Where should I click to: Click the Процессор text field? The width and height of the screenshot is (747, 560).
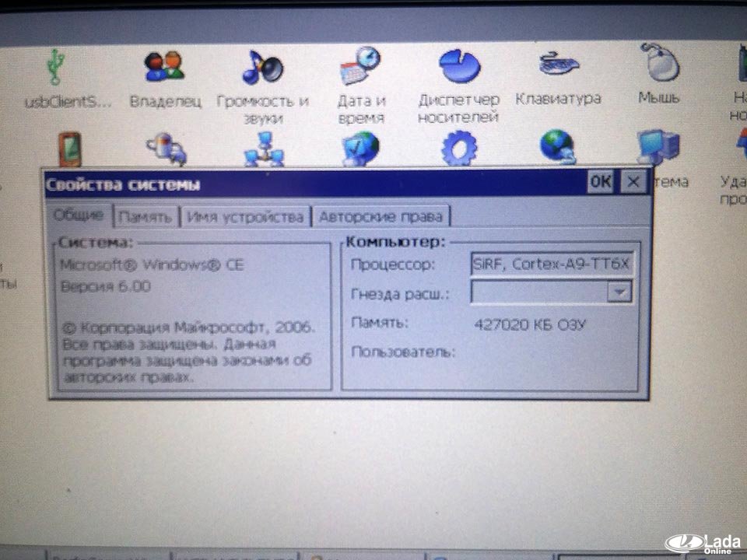pos(553,264)
